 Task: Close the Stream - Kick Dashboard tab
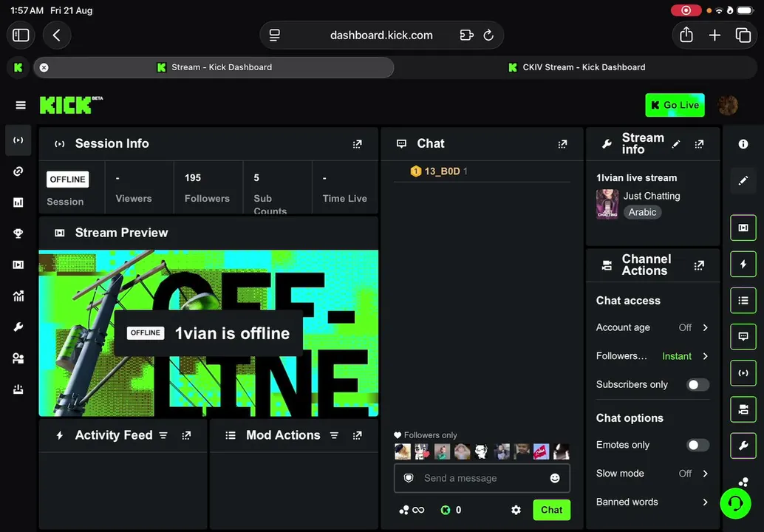(x=44, y=68)
